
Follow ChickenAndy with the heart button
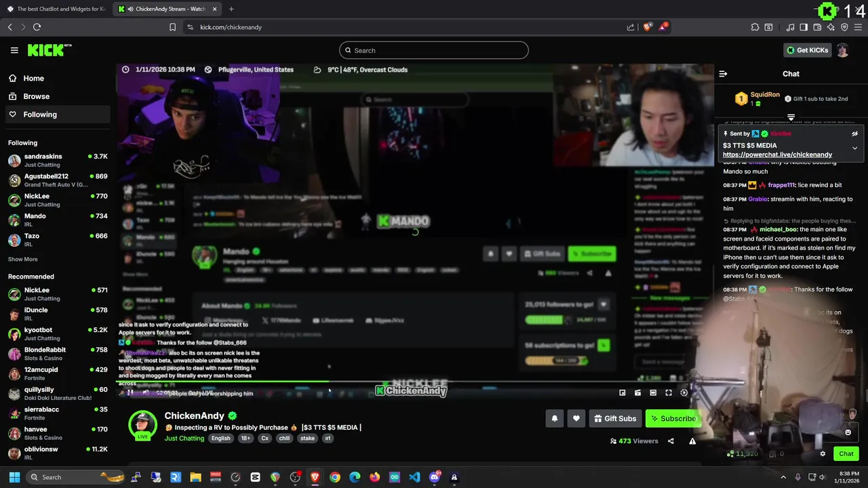point(576,419)
